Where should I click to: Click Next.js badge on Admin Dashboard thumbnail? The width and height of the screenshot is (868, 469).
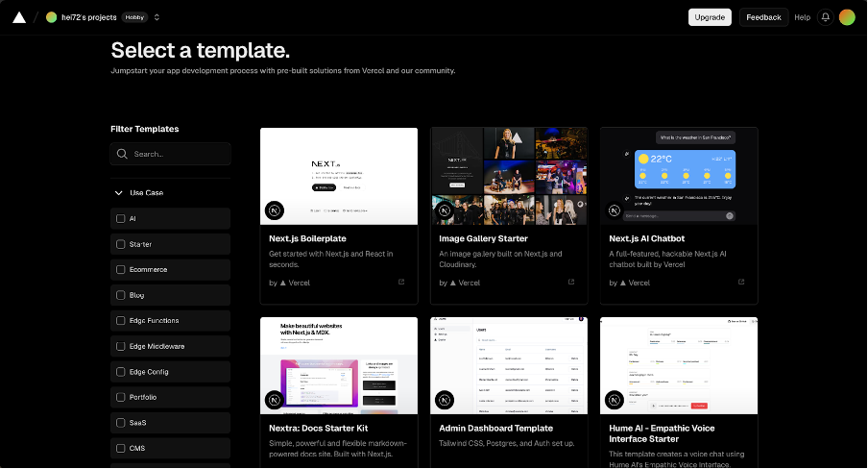click(445, 400)
